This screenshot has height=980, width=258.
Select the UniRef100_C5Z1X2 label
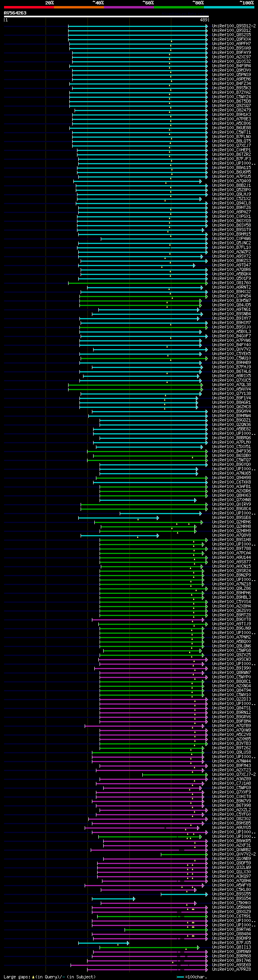[x=231, y=198]
